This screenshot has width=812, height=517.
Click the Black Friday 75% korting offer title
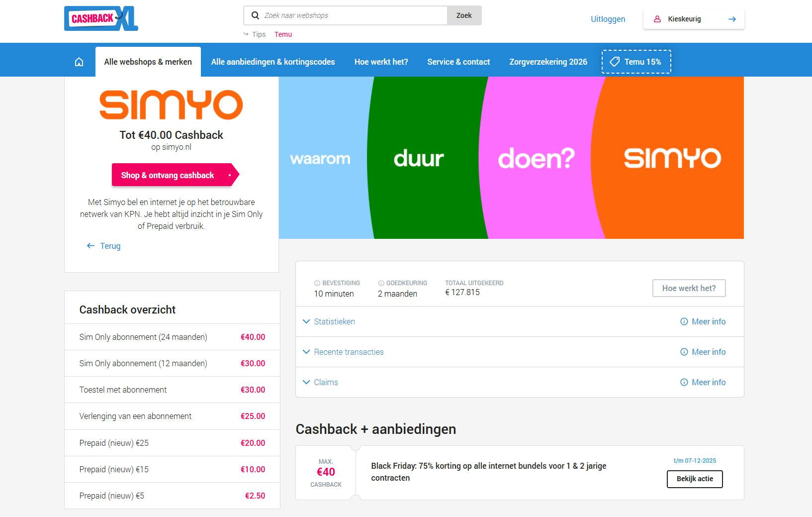tap(489, 472)
